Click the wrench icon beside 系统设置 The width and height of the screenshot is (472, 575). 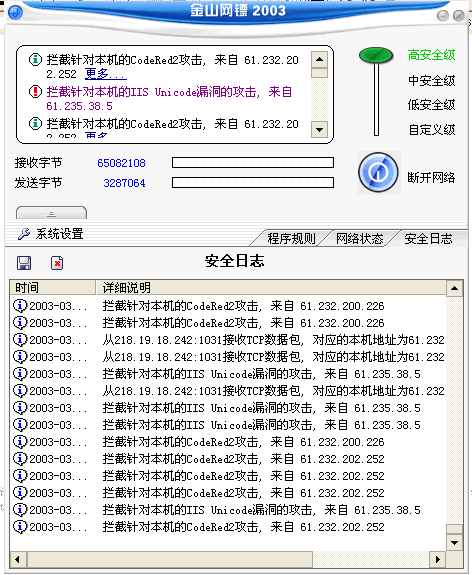(x=24, y=234)
